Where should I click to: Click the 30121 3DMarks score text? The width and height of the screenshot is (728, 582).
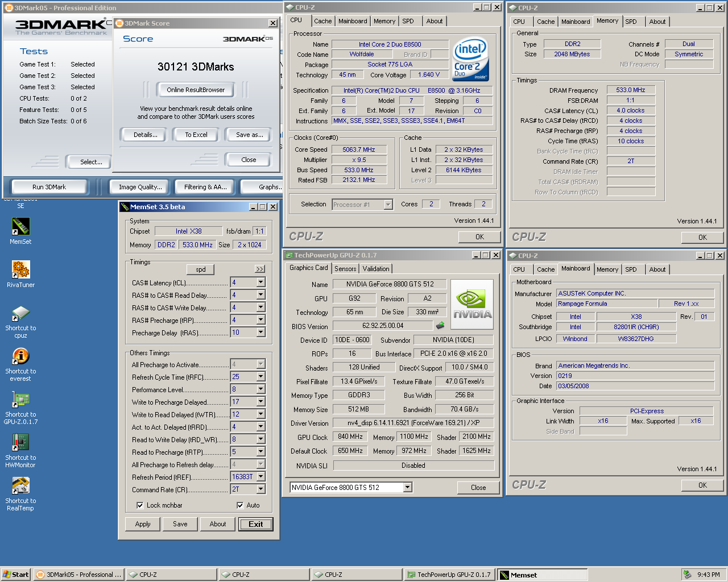coord(196,66)
